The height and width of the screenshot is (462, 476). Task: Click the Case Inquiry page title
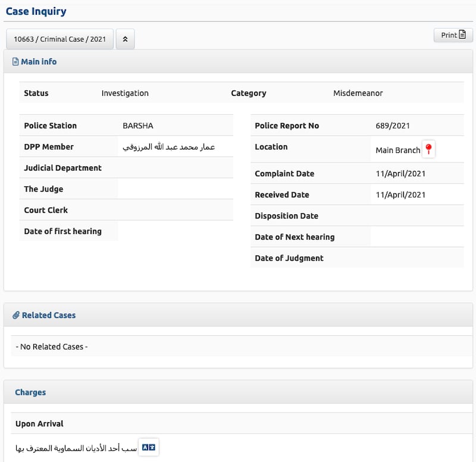pos(36,11)
